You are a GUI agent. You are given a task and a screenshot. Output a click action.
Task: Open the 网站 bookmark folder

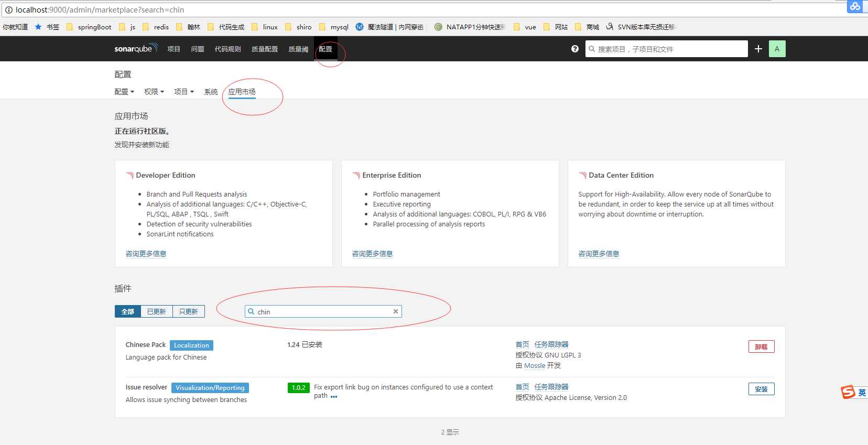click(556, 27)
